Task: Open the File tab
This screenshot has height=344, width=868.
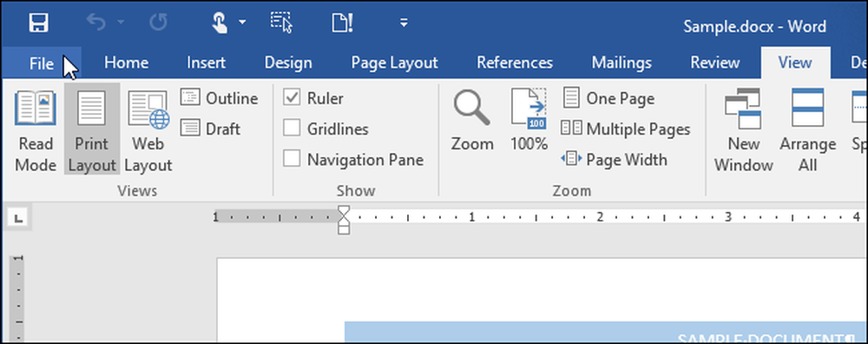Action: [x=42, y=63]
